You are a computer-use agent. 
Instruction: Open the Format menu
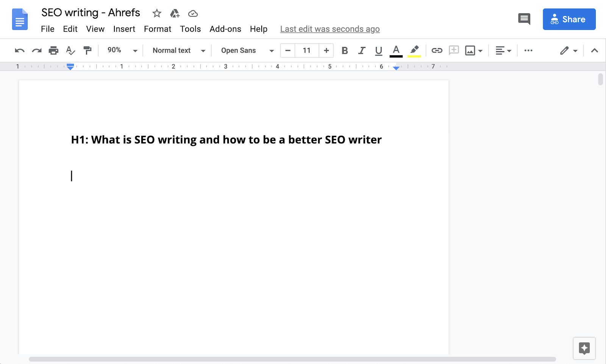(158, 29)
